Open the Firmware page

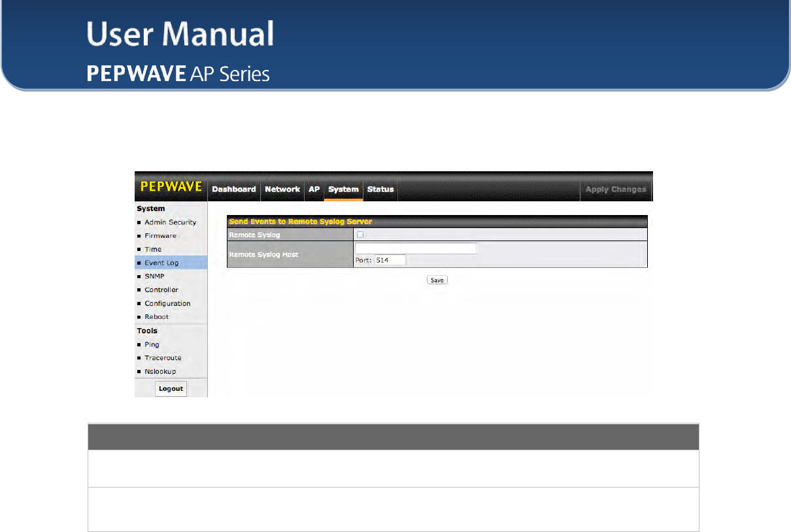tap(161, 235)
